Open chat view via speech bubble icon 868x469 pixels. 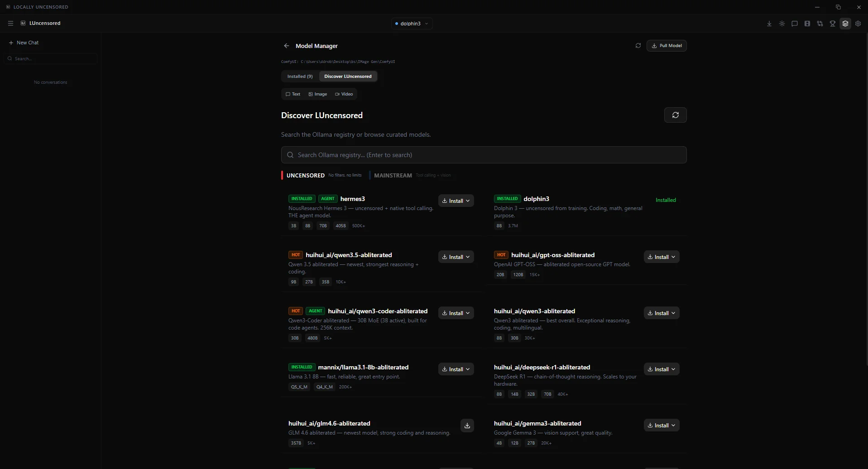(x=795, y=24)
